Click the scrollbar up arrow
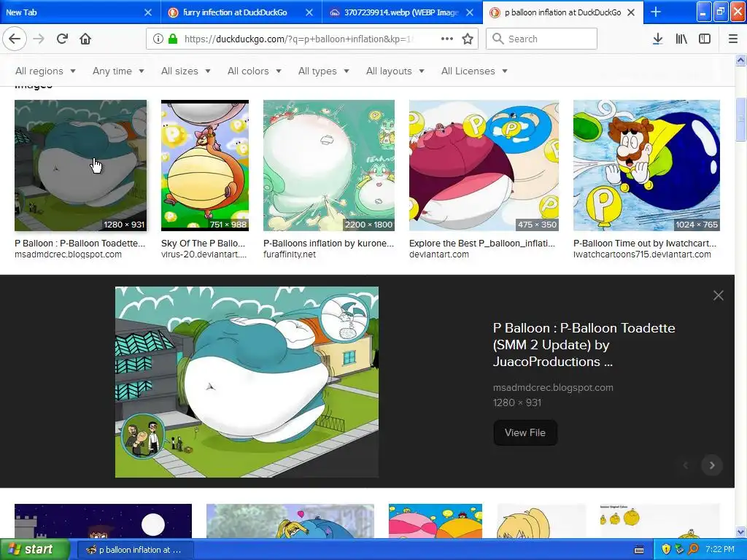Screen dimensions: 747x560 click(x=740, y=60)
